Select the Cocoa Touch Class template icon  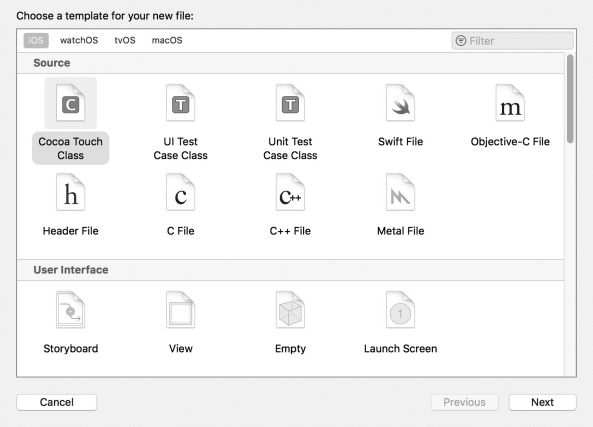pyautogui.click(x=71, y=103)
